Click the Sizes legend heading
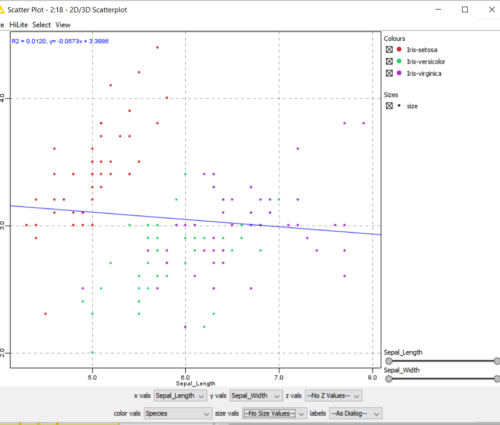The width and height of the screenshot is (500, 425). (391, 95)
